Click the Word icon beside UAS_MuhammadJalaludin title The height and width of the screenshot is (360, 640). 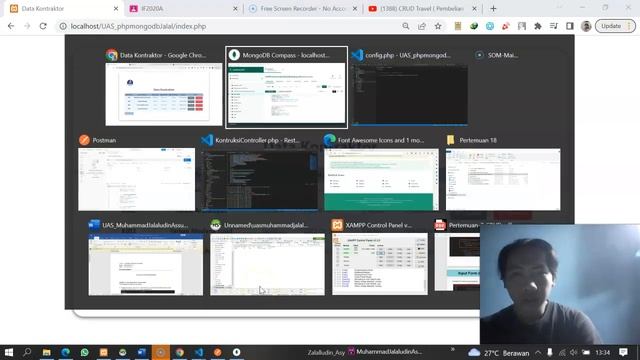(x=94, y=225)
